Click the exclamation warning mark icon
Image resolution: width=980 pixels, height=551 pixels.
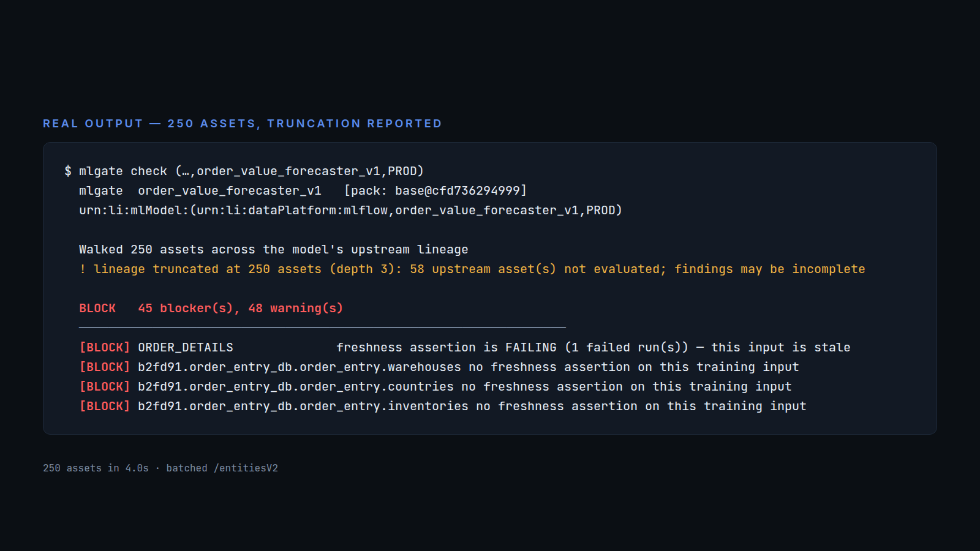click(x=83, y=269)
